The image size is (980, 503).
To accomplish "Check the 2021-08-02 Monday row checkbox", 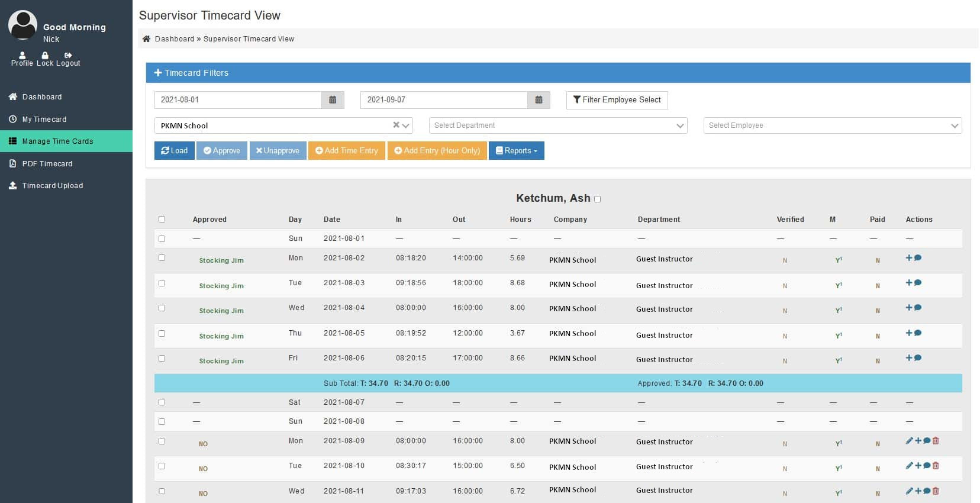I will coord(162,258).
